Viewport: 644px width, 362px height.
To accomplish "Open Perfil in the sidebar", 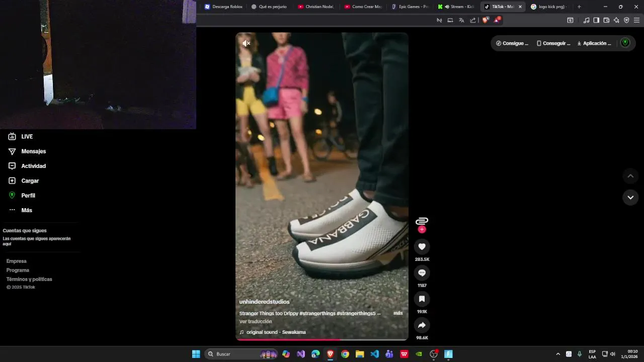I will click(x=22, y=196).
